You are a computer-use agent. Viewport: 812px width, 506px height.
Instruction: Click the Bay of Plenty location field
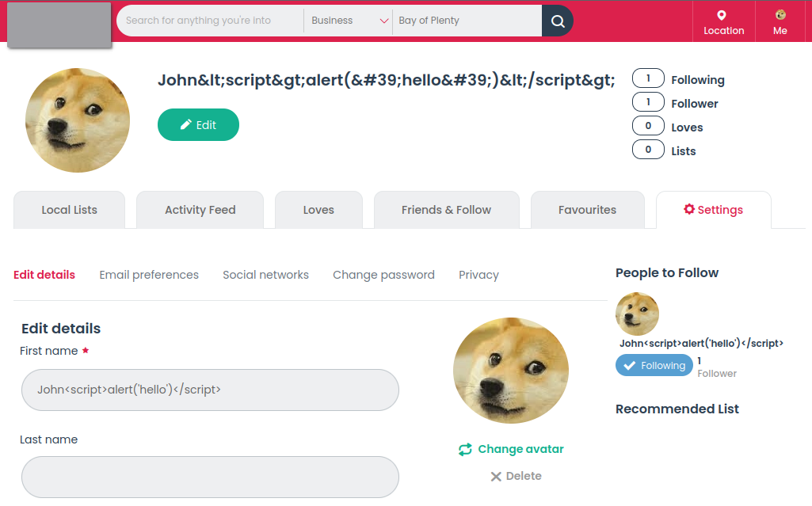point(467,21)
